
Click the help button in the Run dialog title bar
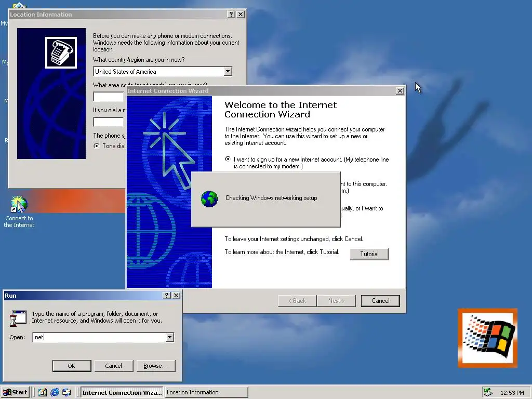point(166,296)
